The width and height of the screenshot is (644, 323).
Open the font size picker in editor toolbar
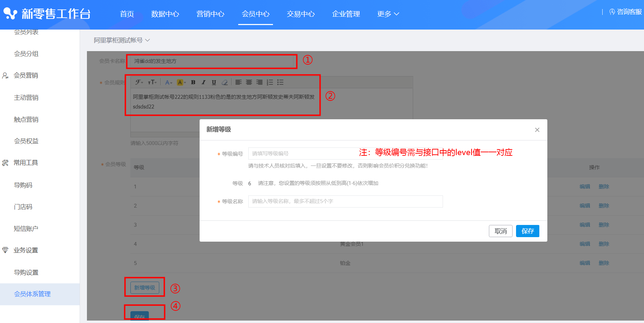[x=152, y=82]
